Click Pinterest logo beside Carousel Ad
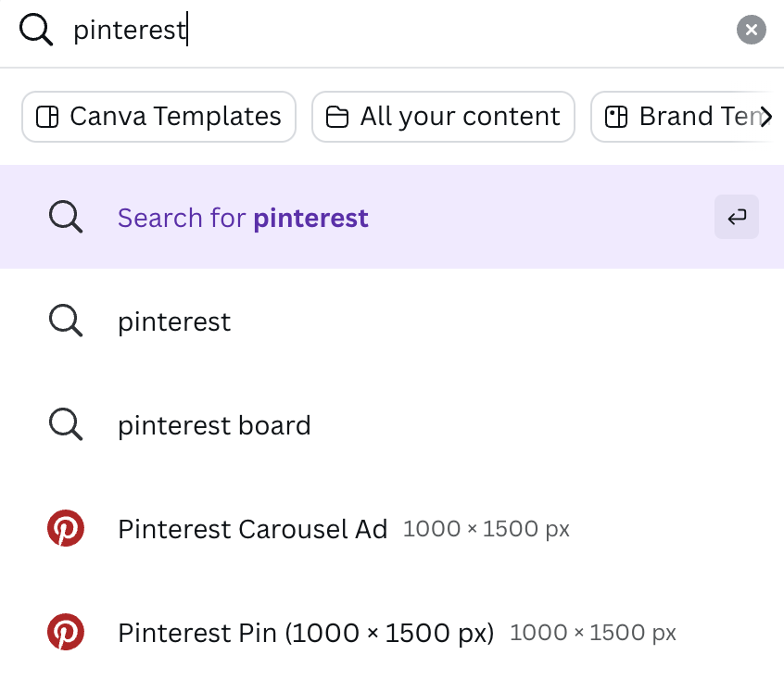Viewport: 784px width, 680px height. click(x=66, y=528)
